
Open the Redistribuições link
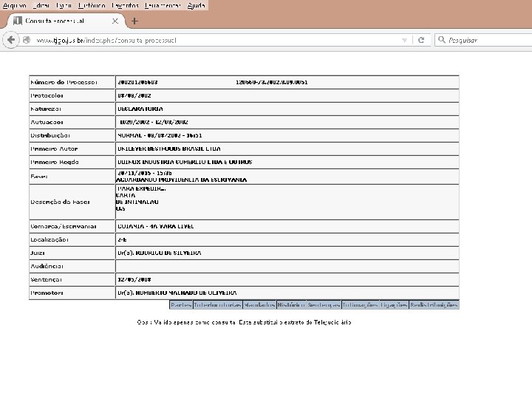click(x=434, y=304)
